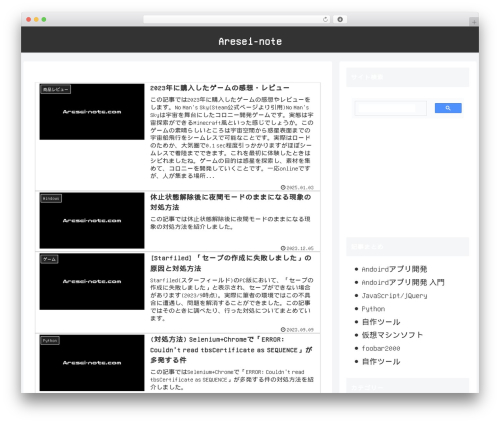Open the Aresei-note site title link
500x423 pixels.
[x=250, y=41]
